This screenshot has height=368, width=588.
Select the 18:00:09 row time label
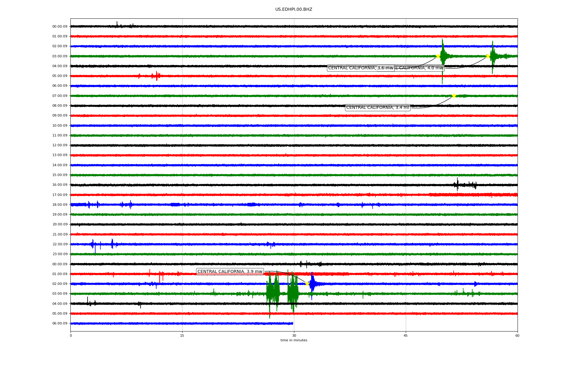click(x=60, y=205)
